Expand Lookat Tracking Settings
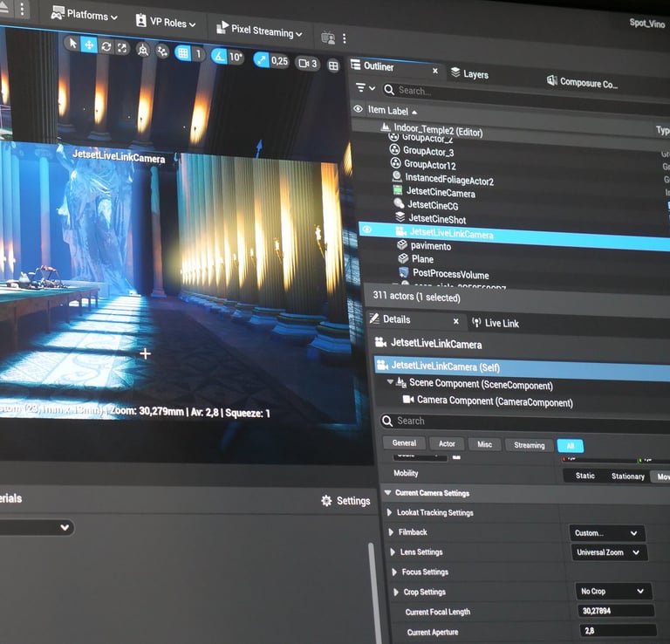Image resolution: width=670 pixels, height=644 pixels. click(389, 512)
